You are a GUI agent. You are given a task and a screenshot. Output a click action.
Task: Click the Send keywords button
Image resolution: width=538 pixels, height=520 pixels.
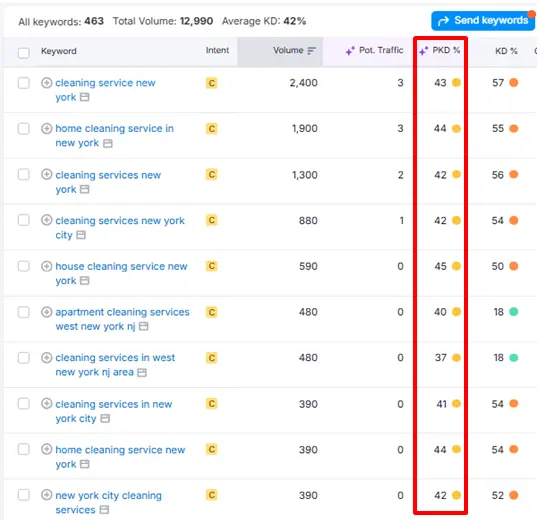tap(483, 21)
